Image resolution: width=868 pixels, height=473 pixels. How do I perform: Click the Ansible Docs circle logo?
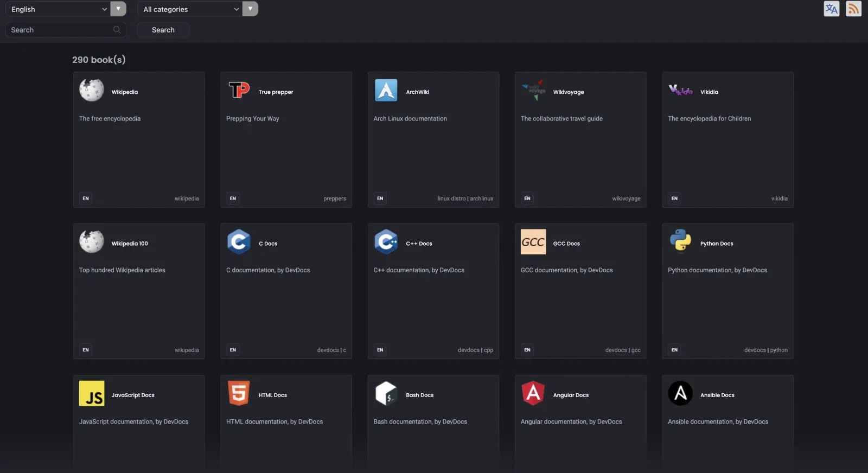[680, 393]
